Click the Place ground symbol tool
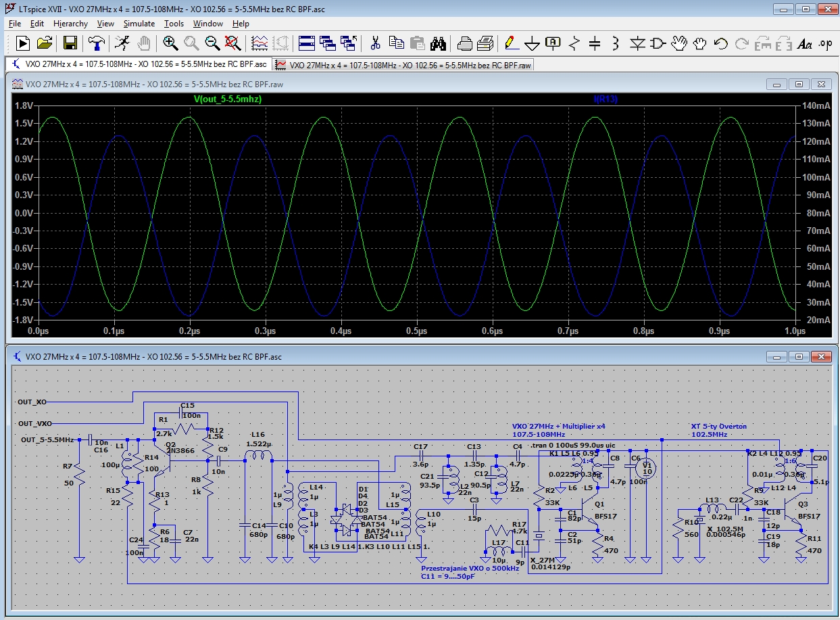Image resolution: width=840 pixels, height=620 pixels. (533, 44)
